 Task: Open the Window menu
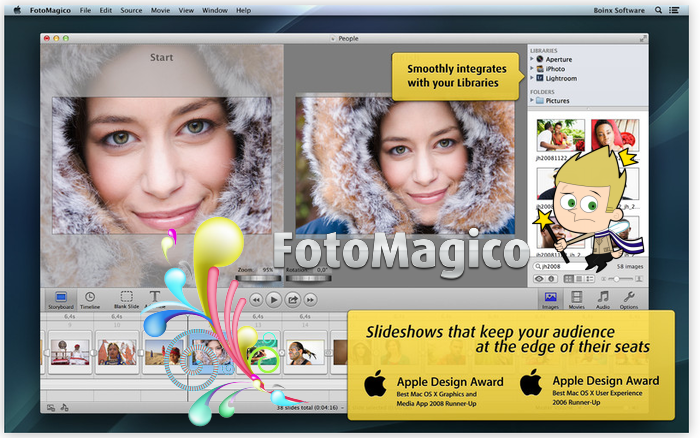[215, 10]
